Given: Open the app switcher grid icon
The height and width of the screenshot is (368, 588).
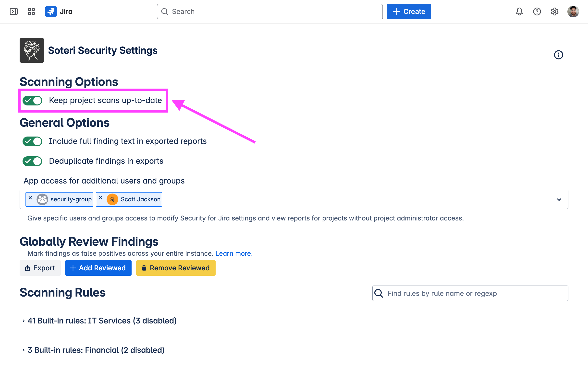Looking at the screenshot, I should 31,11.
